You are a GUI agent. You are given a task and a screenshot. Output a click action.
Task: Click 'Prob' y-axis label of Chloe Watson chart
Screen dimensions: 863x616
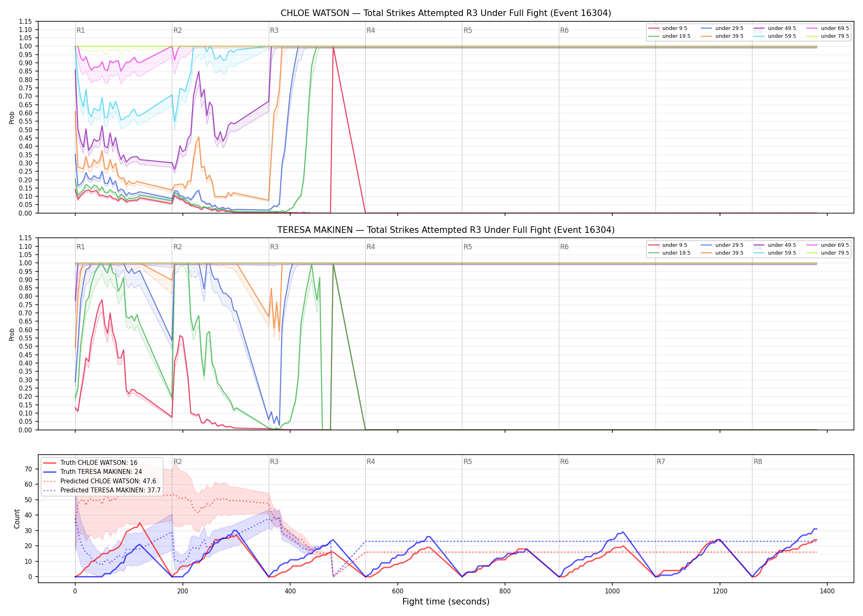[x=12, y=117]
